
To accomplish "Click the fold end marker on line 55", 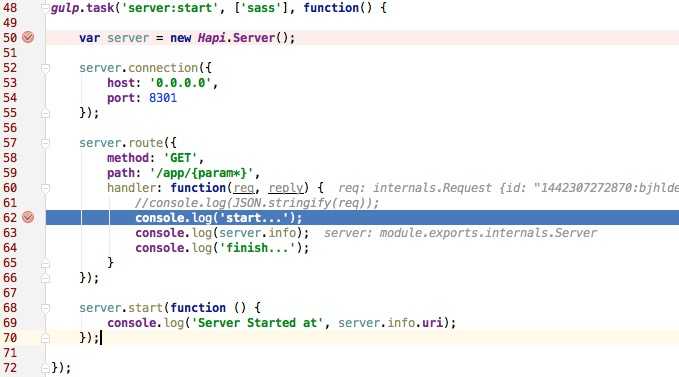I will [x=45, y=113].
